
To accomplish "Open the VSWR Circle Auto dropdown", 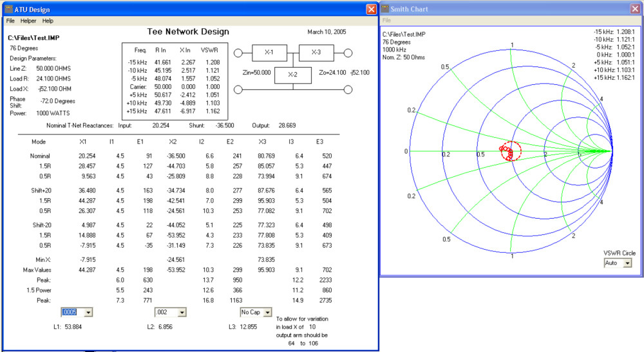I will click(627, 263).
